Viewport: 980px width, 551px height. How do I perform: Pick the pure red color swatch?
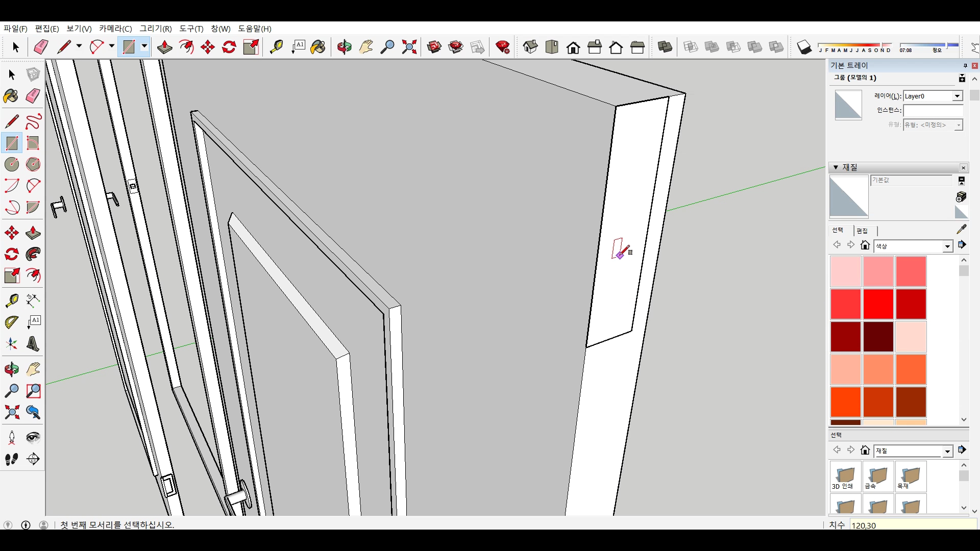tap(878, 304)
